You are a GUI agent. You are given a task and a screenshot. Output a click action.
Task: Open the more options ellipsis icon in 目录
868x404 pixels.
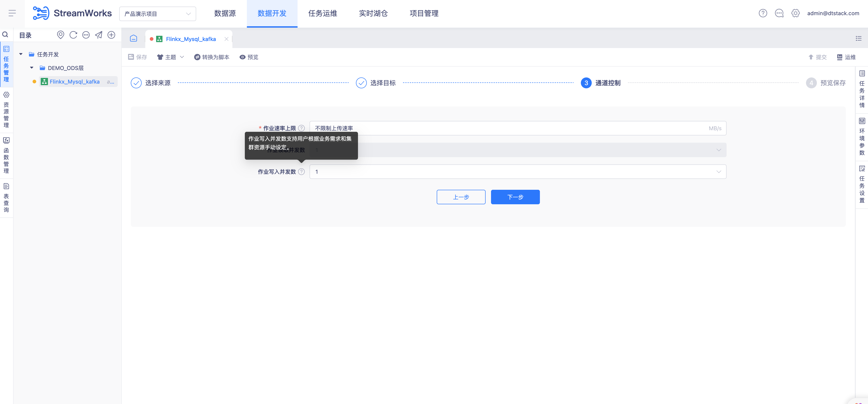(86, 35)
